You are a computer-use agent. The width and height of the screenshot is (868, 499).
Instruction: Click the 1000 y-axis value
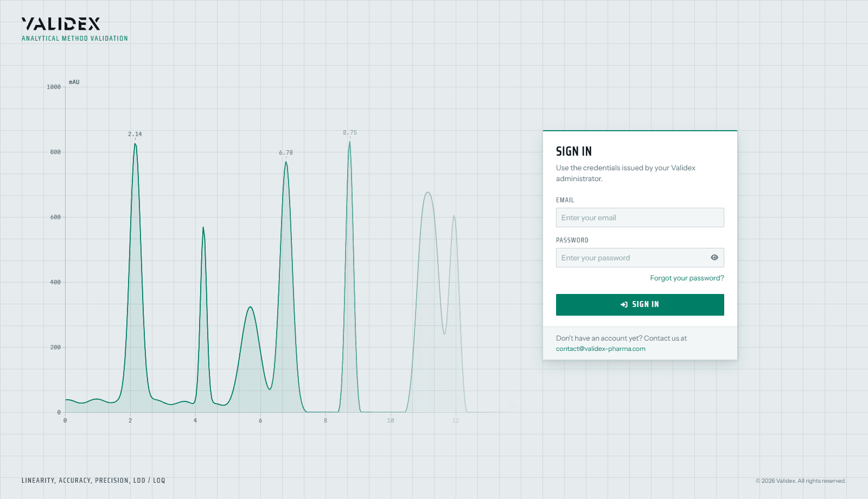[54, 87]
